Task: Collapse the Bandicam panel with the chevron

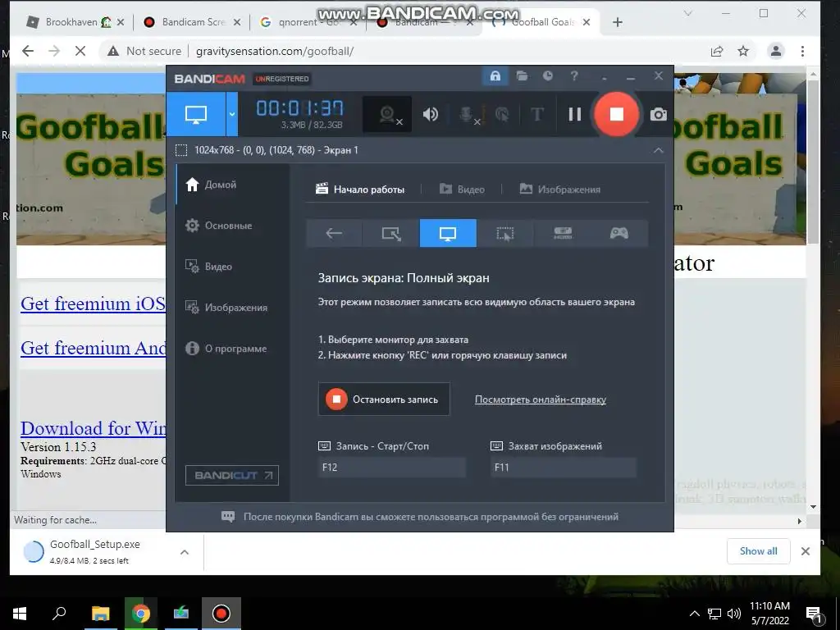Action: coord(659,151)
